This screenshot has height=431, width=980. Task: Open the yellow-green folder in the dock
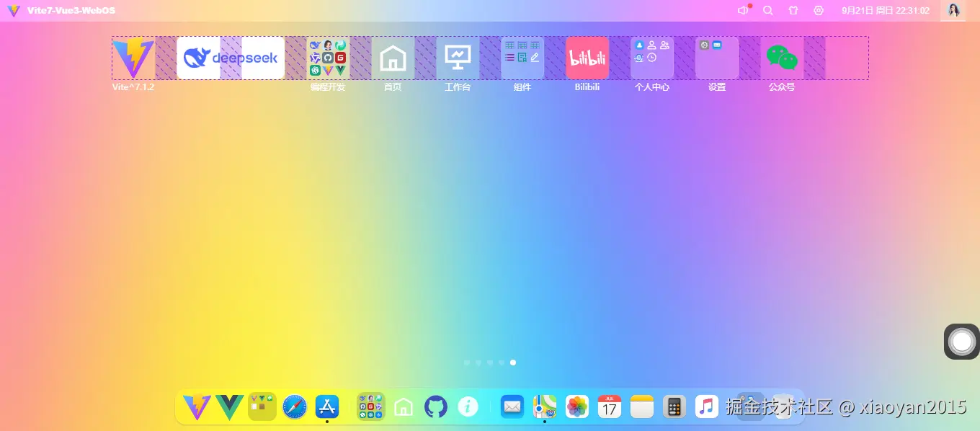click(x=262, y=407)
